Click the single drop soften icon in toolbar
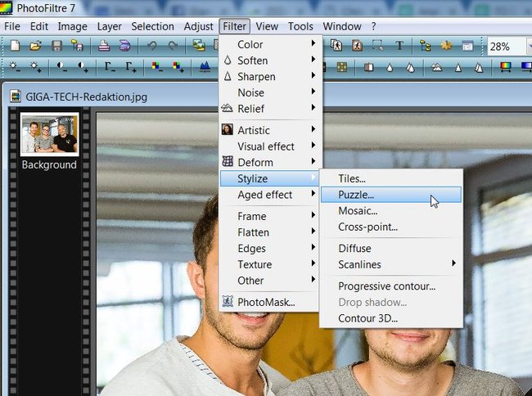 (390, 68)
